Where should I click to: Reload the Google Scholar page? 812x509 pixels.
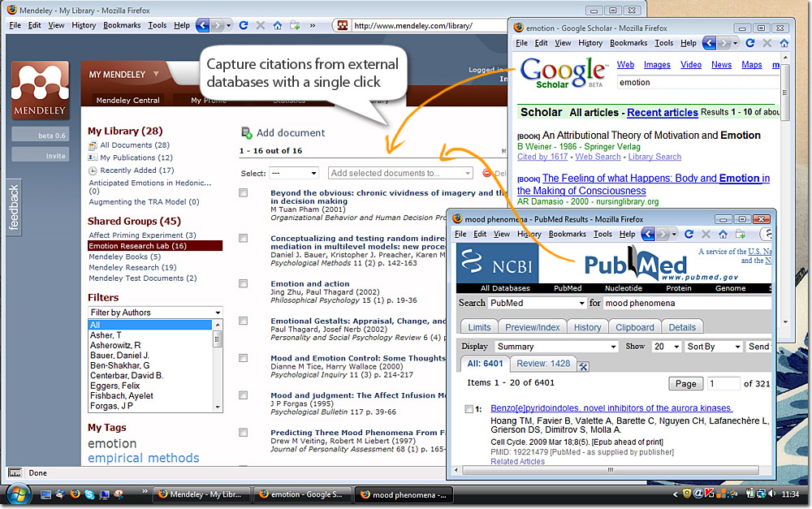pyautogui.click(x=749, y=43)
